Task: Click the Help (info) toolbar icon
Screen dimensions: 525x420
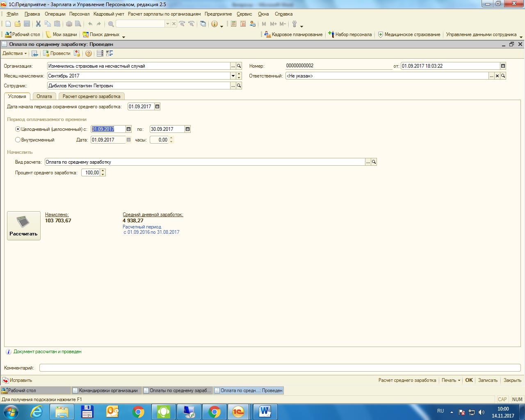Action: (214, 24)
